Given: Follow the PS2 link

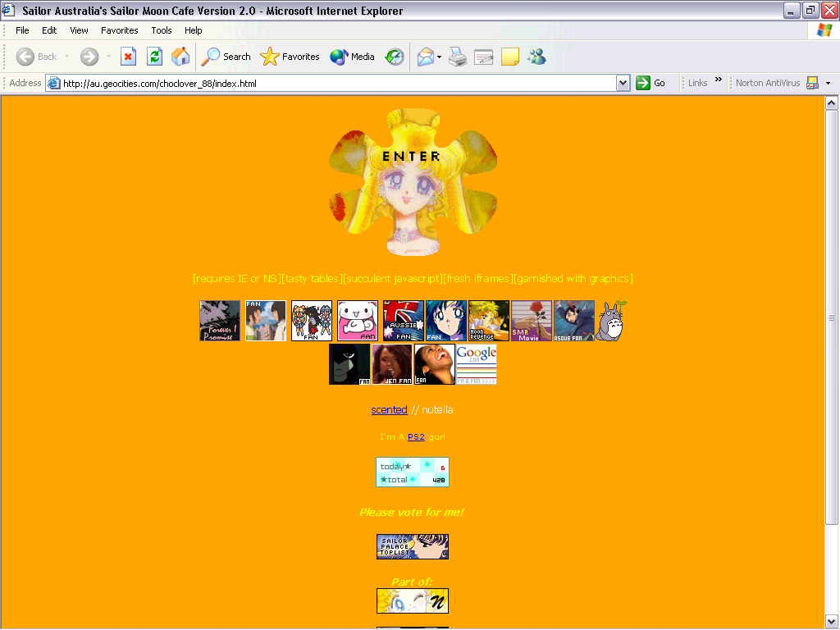Looking at the screenshot, I should (416, 437).
